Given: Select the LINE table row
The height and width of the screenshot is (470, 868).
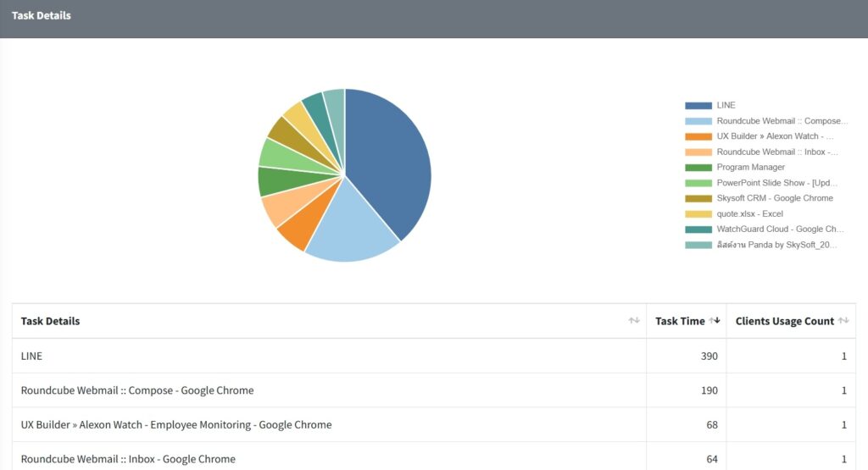Looking at the screenshot, I should 434,356.
